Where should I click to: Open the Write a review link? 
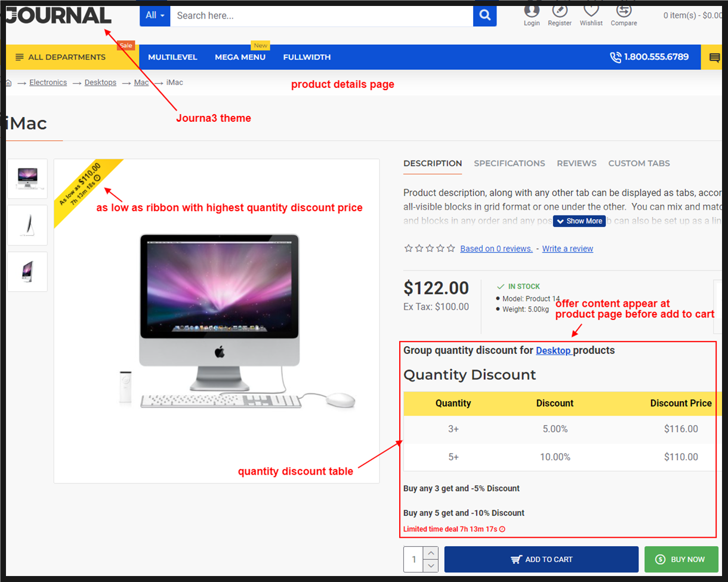(567, 248)
